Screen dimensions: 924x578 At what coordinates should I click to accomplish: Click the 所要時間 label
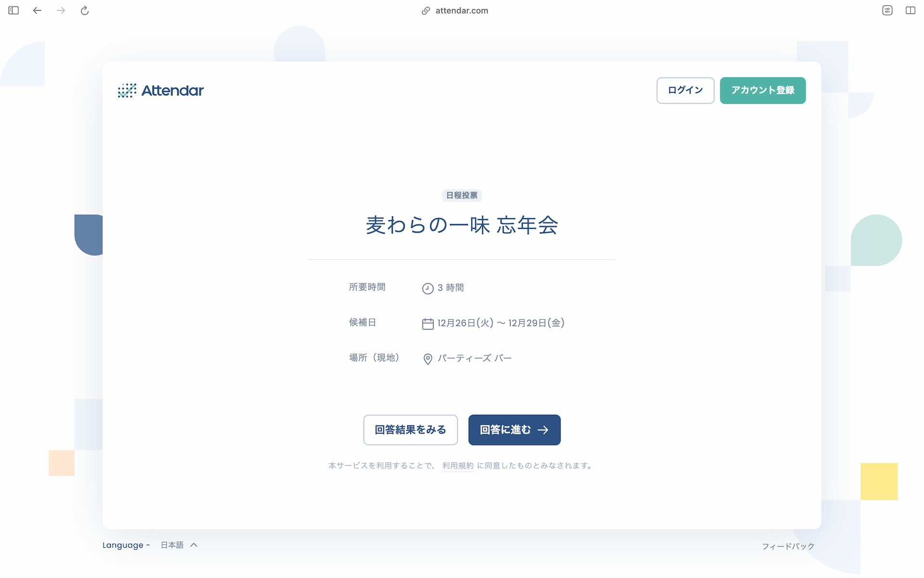click(367, 287)
